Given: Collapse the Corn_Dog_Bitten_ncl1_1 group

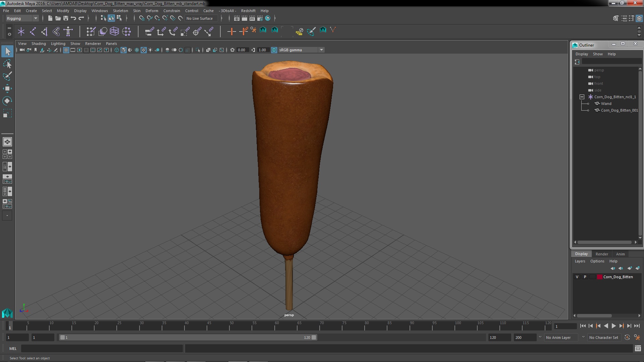Looking at the screenshot, I should click(582, 97).
